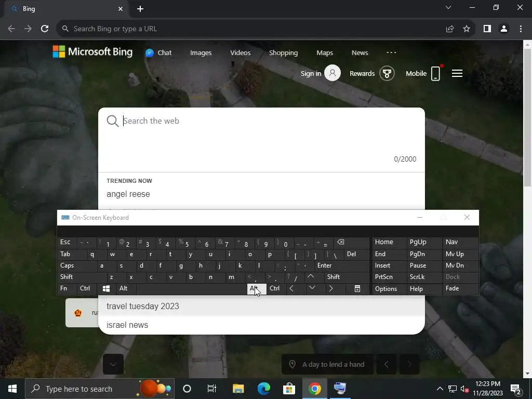Open Chrome side panel icon
Viewport: 532px width, 399px height.
[x=487, y=29]
